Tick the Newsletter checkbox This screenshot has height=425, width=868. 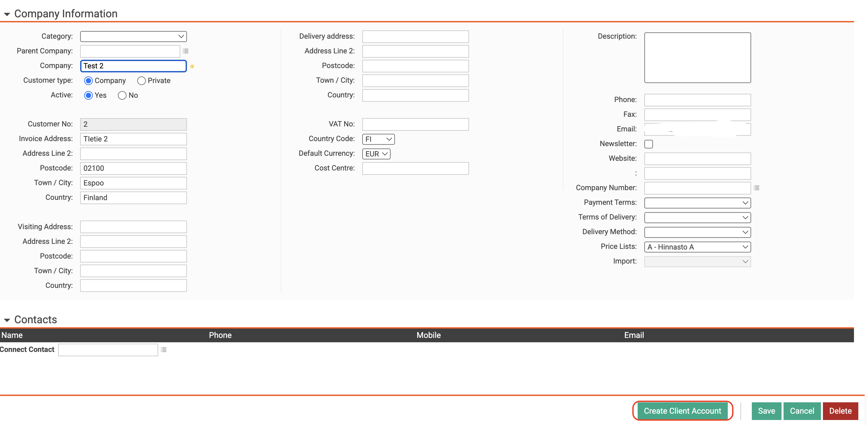pyautogui.click(x=648, y=144)
